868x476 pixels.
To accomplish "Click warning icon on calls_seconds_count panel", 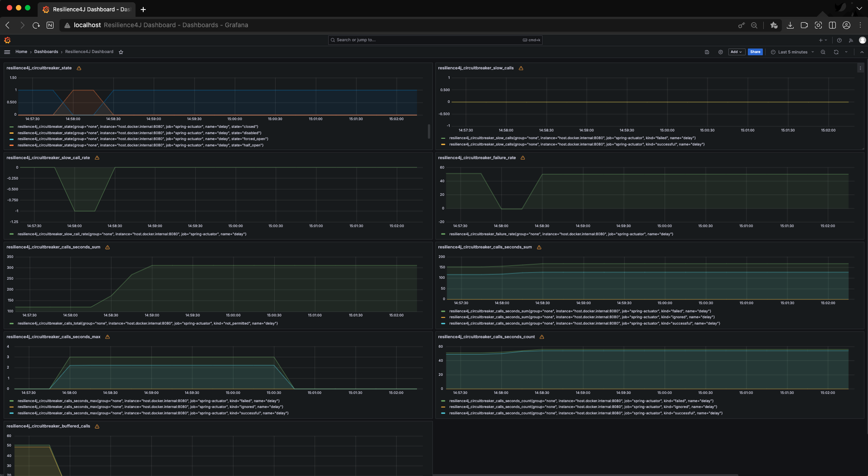I will [542, 337].
